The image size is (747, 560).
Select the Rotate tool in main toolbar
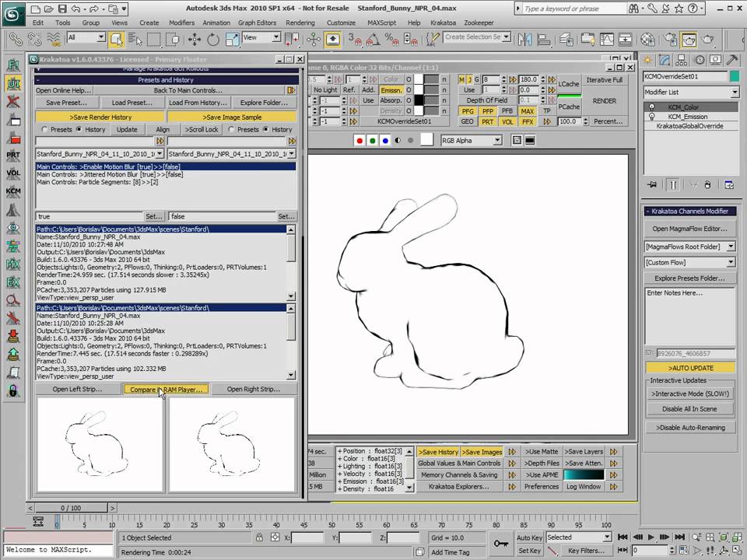click(x=213, y=40)
